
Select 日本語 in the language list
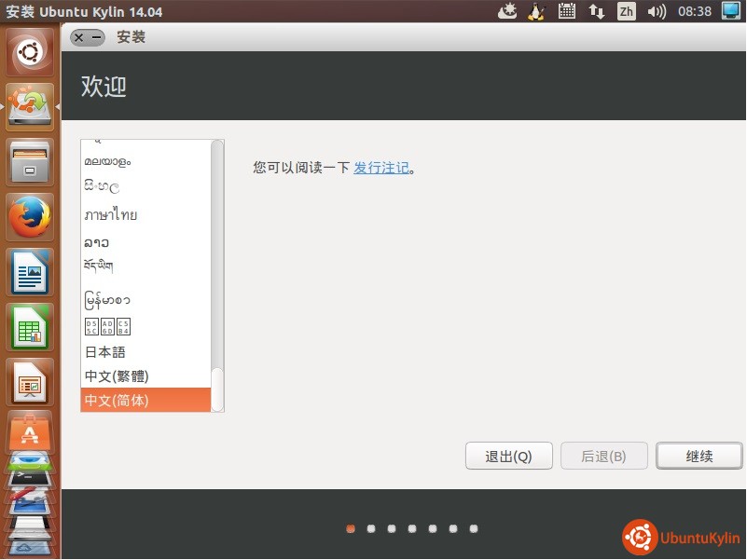(x=105, y=352)
